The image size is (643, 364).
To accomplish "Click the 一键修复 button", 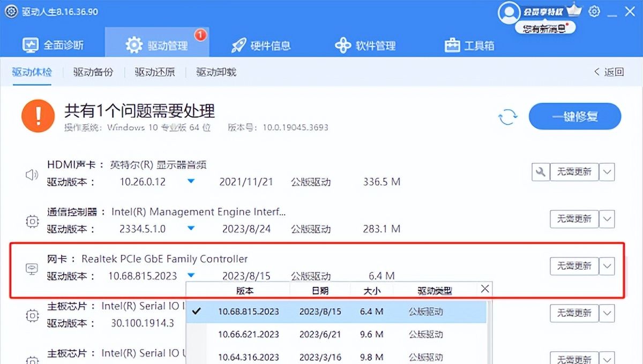I will pyautogui.click(x=574, y=117).
